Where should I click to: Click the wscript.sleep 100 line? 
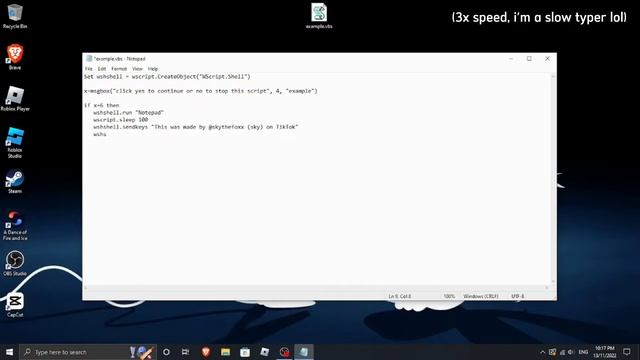pyautogui.click(x=120, y=120)
